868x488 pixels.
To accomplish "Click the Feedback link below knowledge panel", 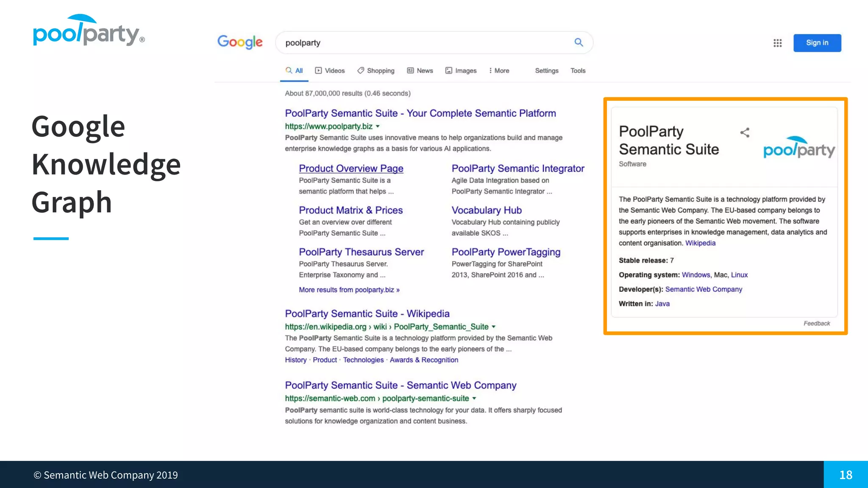I will coord(817,323).
